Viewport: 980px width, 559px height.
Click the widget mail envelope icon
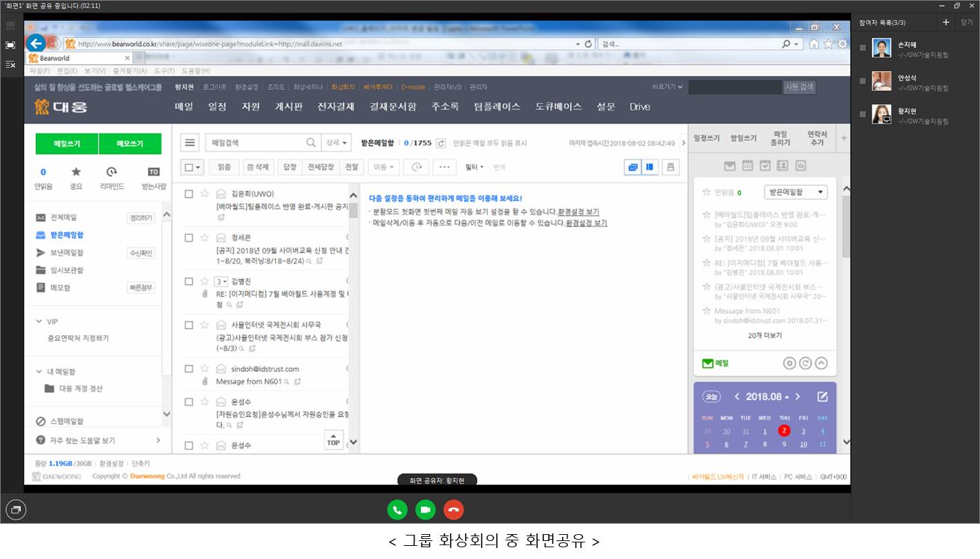(x=730, y=166)
